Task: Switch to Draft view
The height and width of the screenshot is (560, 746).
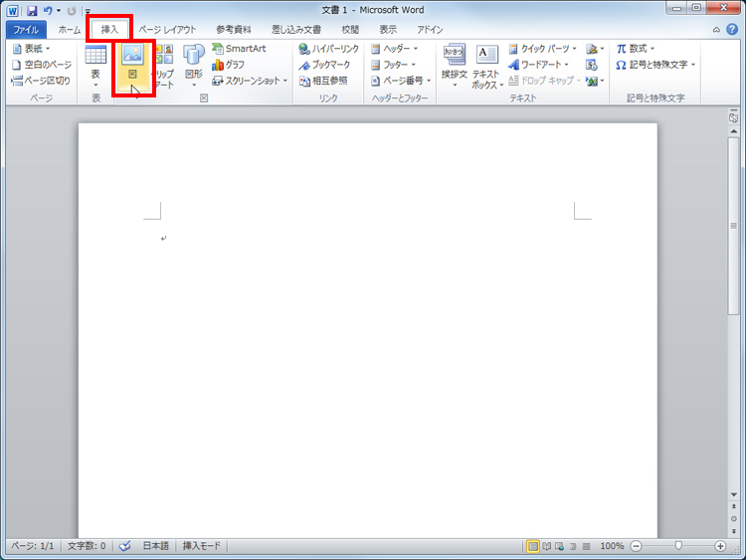Action: click(x=587, y=546)
